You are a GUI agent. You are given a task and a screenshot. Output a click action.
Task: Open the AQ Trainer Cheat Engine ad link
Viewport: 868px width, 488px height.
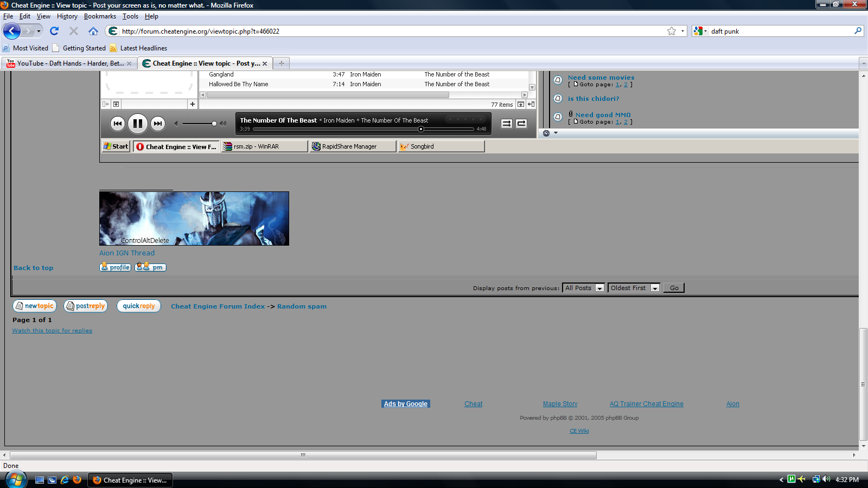pos(646,404)
